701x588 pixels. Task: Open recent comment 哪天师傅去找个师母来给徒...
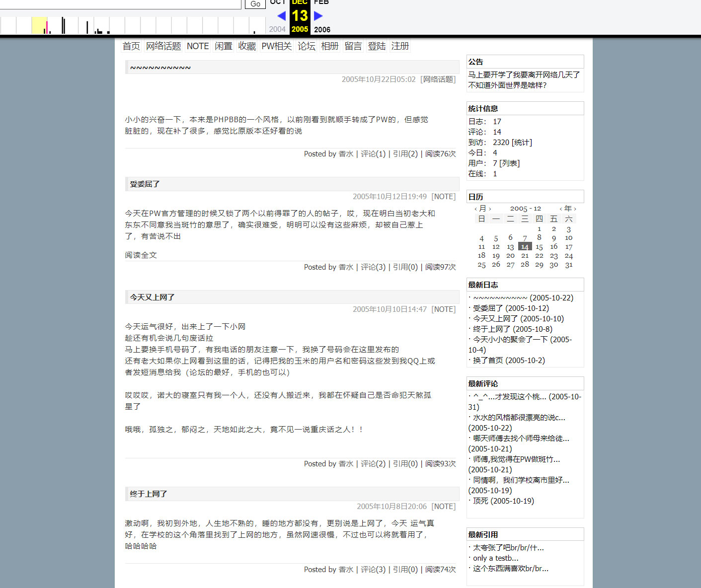519,443
